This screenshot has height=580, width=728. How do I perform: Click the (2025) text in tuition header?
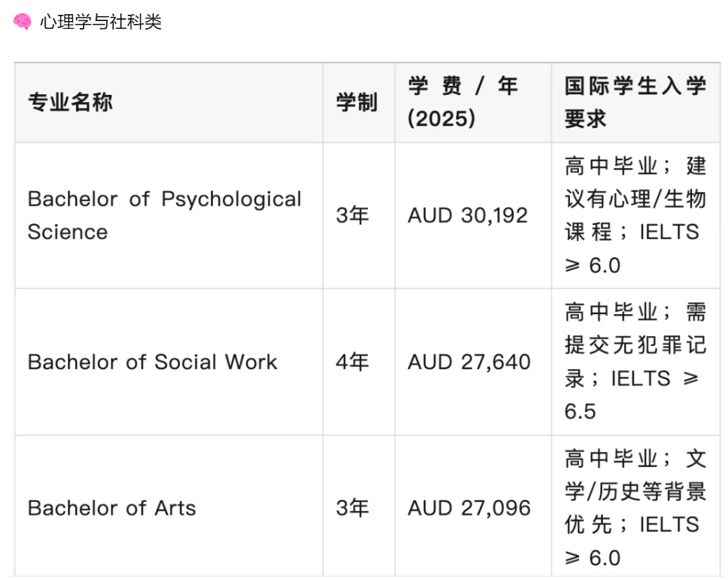click(442, 119)
